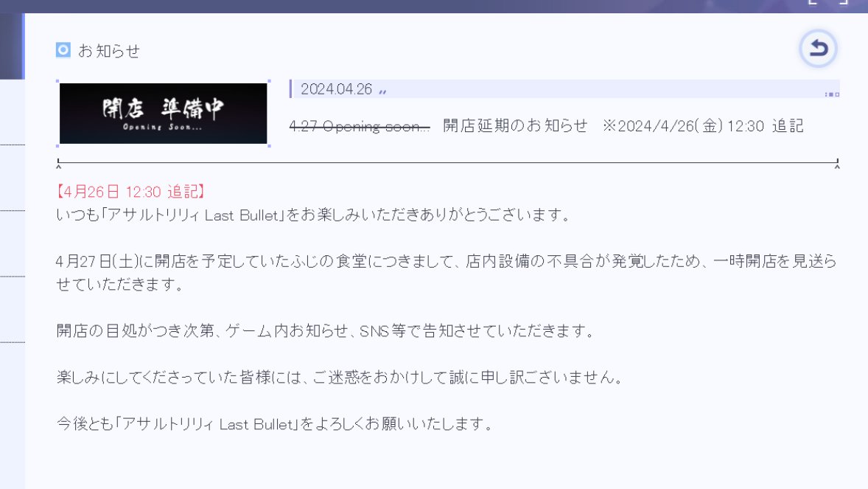
Task: Click the red 【4月26日 12:30 追記】 header
Action: (130, 192)
